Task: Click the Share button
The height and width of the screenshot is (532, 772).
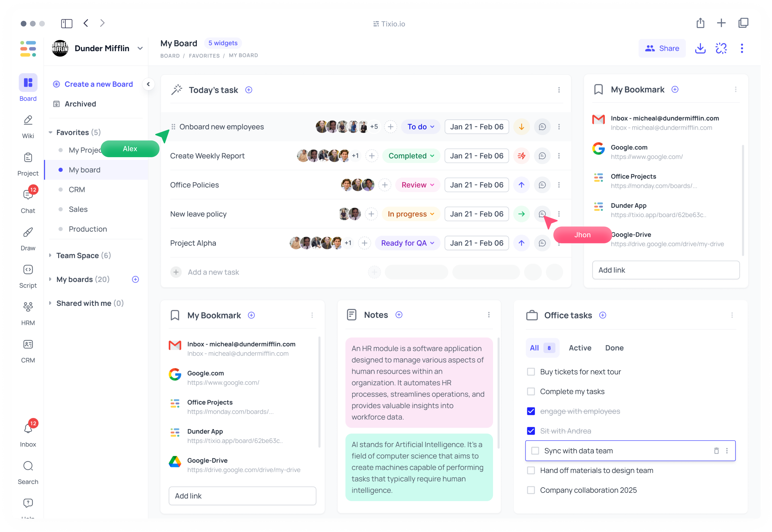Action: [662, 48]
